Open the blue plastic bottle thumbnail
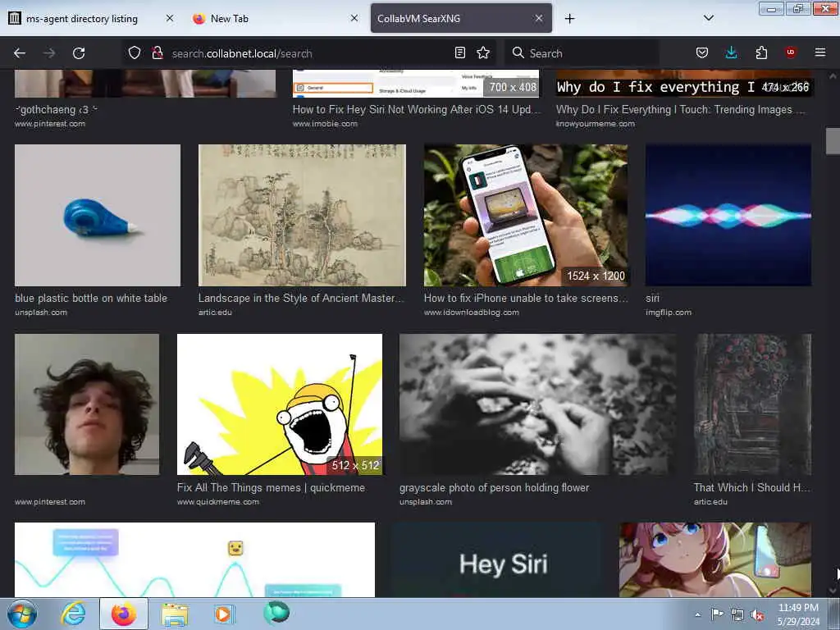 pyautogui.click(x=98, y=216)
